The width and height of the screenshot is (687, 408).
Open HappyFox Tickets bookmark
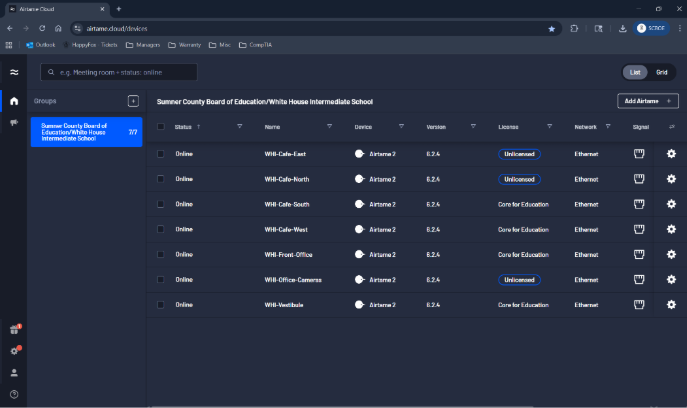pyautogui.click(x=90, y=45)
